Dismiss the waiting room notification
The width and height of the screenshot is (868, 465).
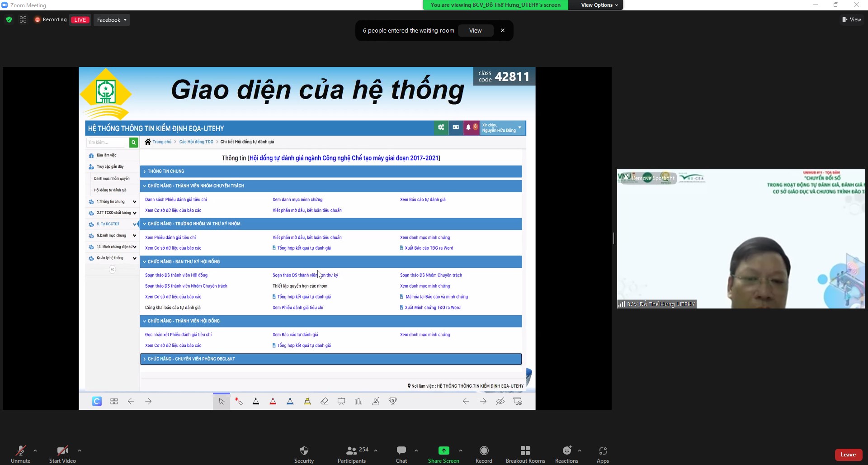[x=503, y=31]
